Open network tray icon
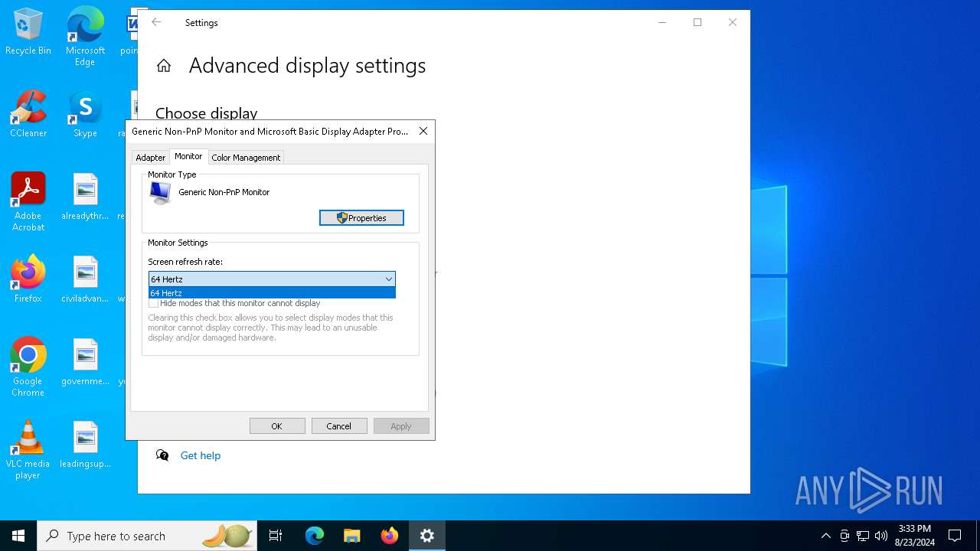The width and height of the screenshot is (980, 551). [863, 536]
